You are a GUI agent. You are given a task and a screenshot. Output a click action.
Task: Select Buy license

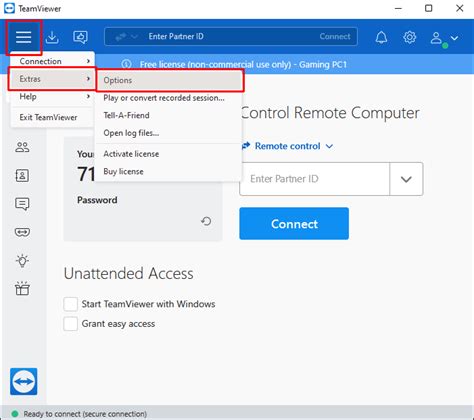[168, 172]
